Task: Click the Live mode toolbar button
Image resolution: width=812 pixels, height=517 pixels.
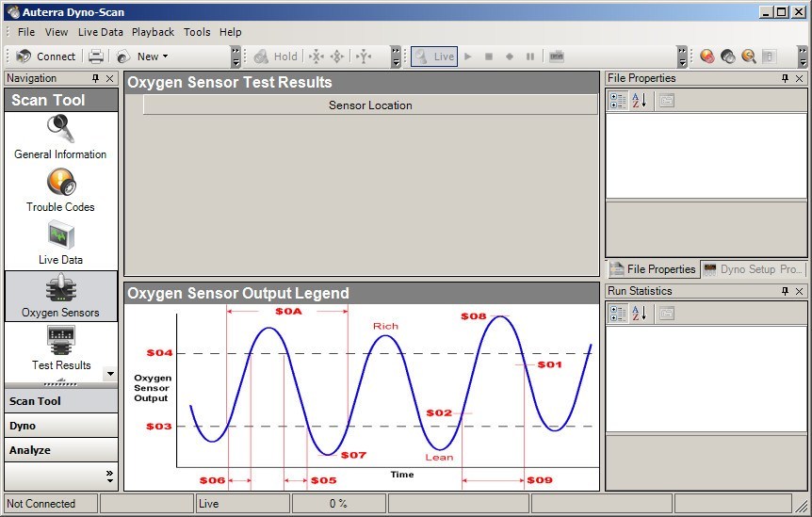Action: [434, 57]
